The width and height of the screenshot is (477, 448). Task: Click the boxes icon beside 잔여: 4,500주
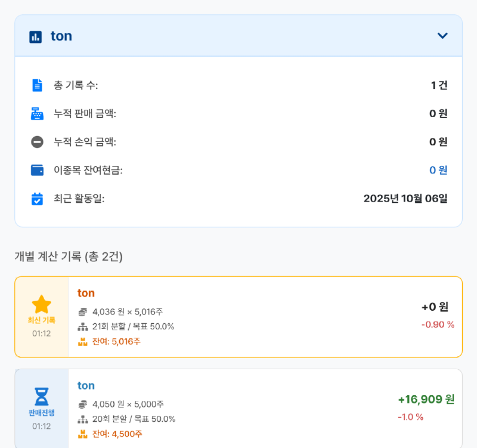point(83,434)
